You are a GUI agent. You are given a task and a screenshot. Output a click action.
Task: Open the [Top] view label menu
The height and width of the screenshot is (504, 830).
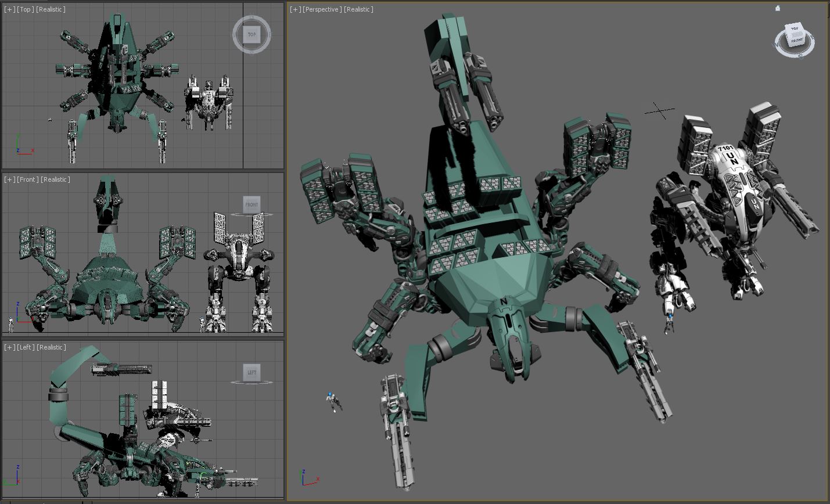(26, 9)
